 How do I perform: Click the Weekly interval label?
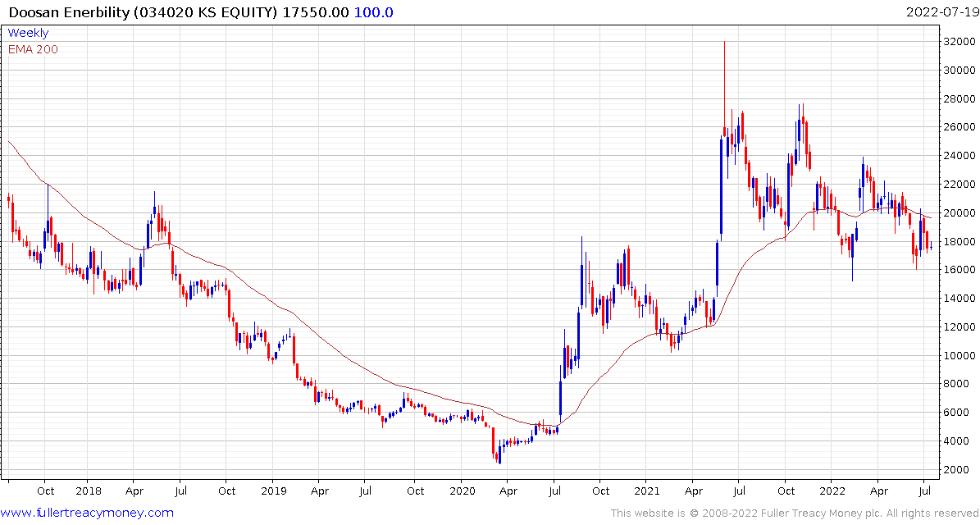[28, 33]
